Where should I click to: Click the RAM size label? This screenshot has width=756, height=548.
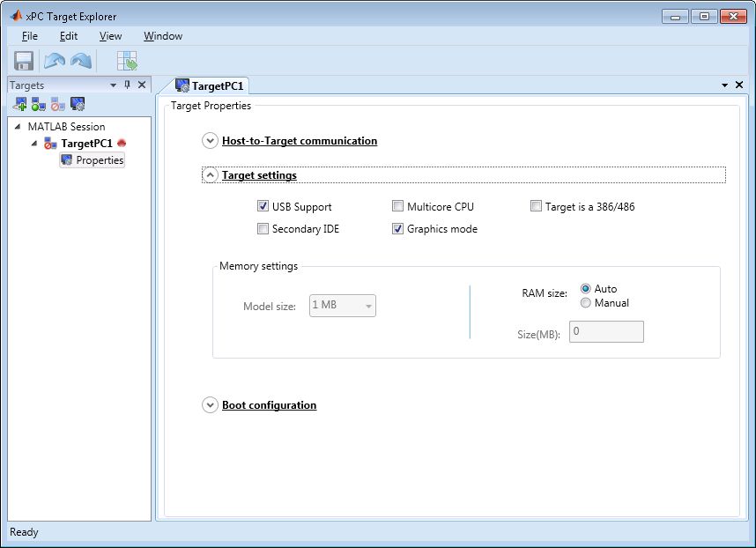coord(545,293)
